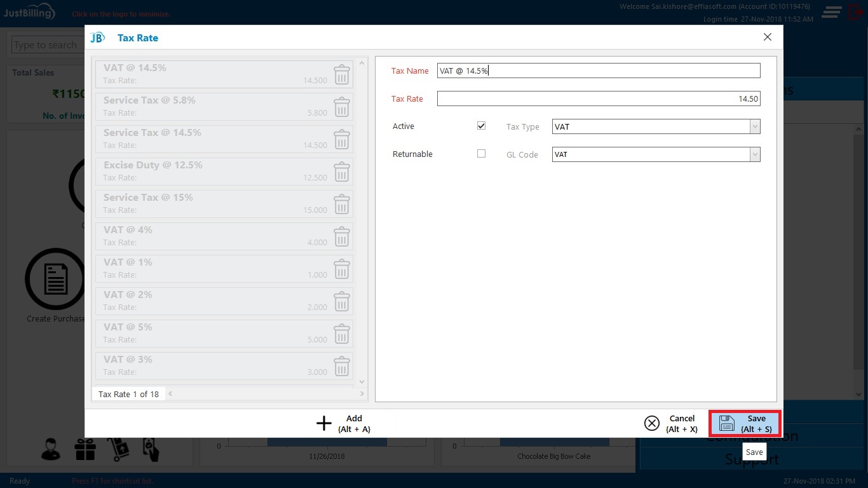
Task: Click the JustBilling logo to minimize
Action: 29,12
